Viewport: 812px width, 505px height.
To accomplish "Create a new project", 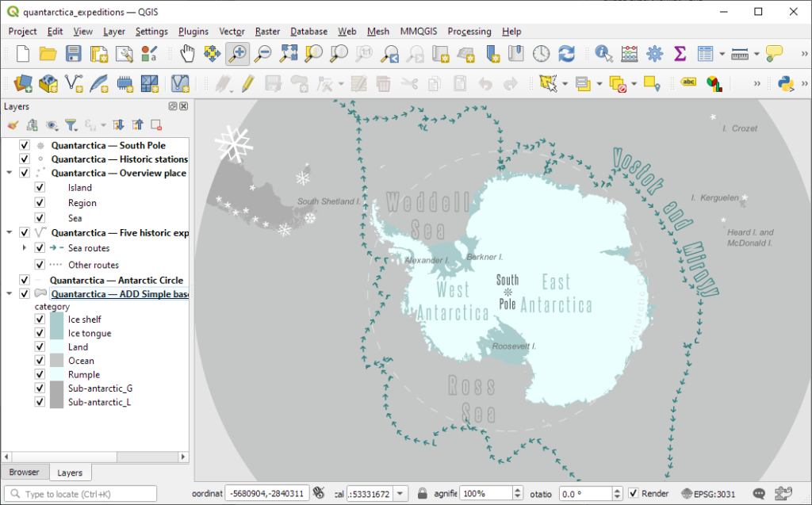I will point(23,53).
